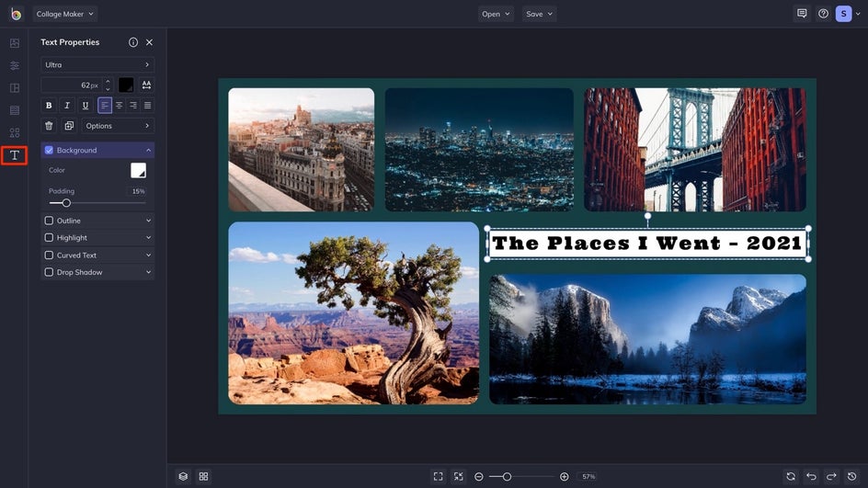Toggle underline text formatting
The width and height of the screenshot is (868, 488).
86,105
